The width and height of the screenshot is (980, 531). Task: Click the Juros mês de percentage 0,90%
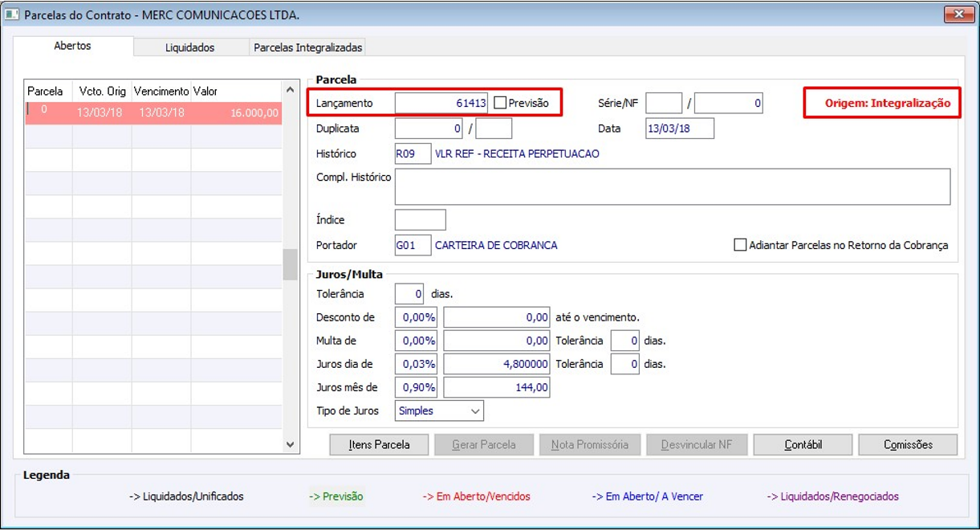coord(417,387)
